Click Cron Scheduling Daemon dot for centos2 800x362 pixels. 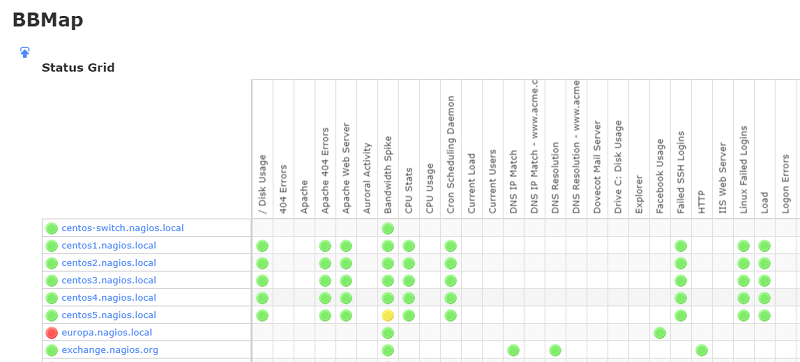pos(451,264)
